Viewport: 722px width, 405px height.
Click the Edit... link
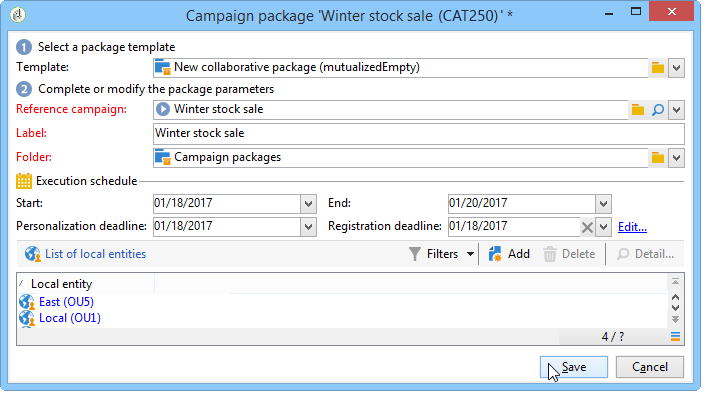click(x=632, y=227)
